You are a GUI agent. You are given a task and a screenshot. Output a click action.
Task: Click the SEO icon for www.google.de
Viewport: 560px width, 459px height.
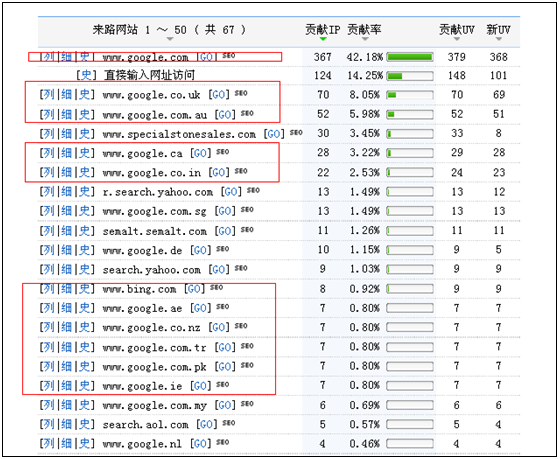(x=222, y=249)
